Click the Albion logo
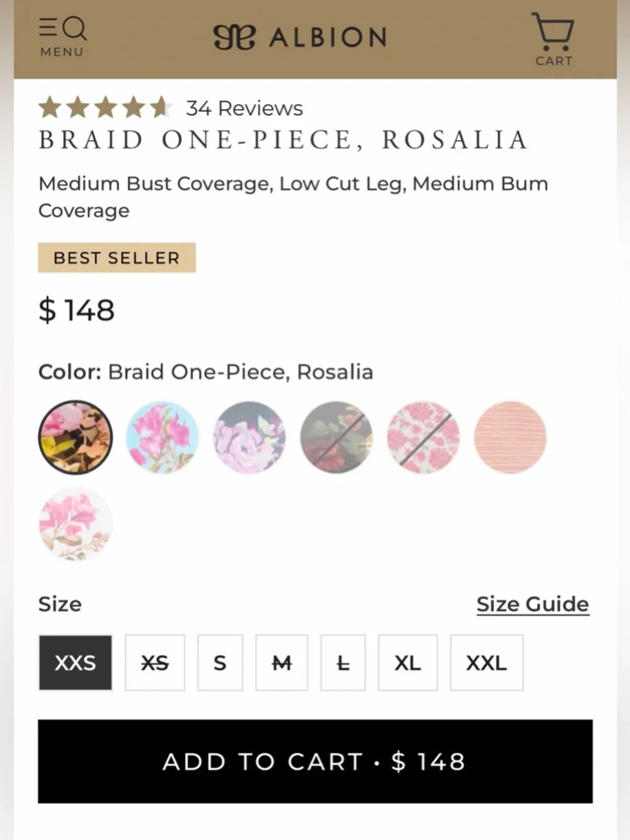Image resolution: width=630 pixels, height=840 pixels. click(300, 37)
